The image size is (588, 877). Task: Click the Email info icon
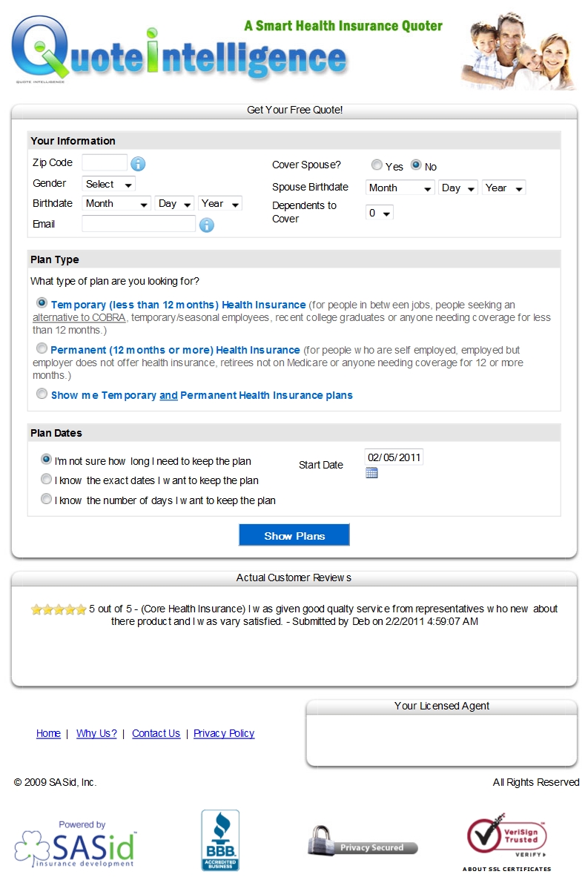click(206, 225)
